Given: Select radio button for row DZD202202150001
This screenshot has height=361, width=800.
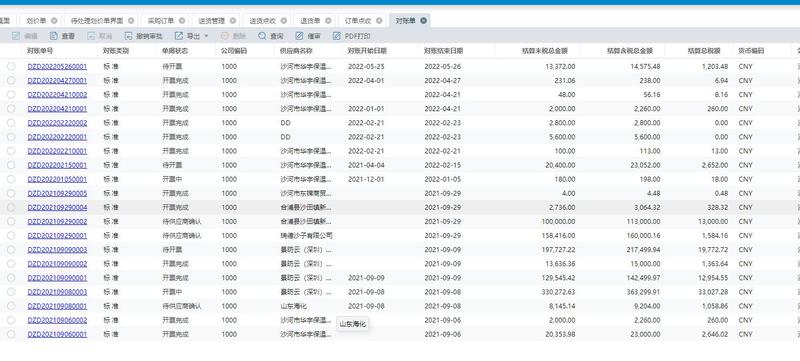Looking at the screenshot, I should click(11, 165).
